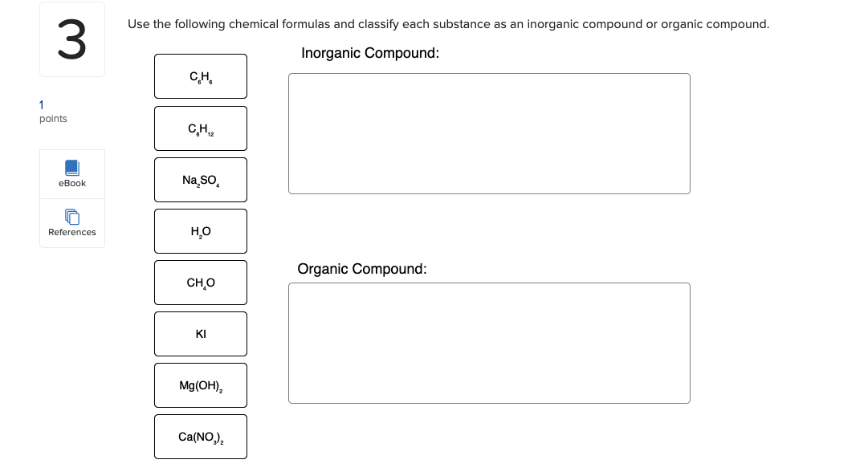Click the Organic Compound answer box
This screenshot has height=476, width=868.
point(489,343)
